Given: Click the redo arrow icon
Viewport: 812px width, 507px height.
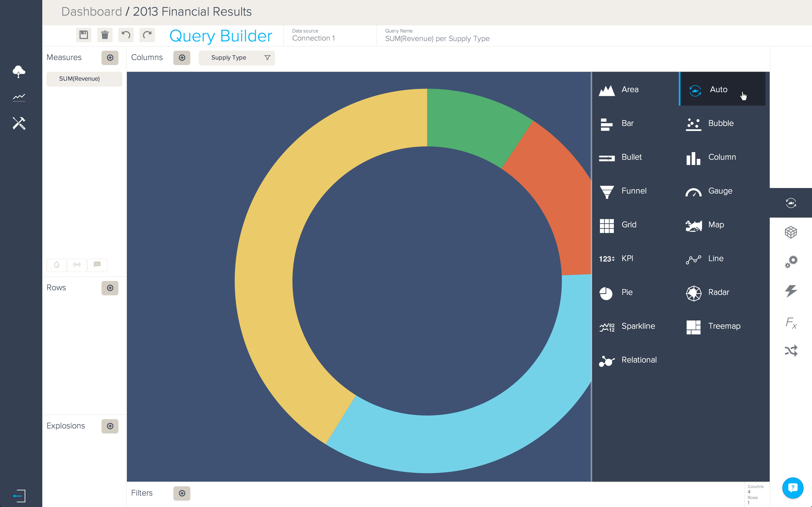Looking at the screenshot, I should [x=147, y=35].
